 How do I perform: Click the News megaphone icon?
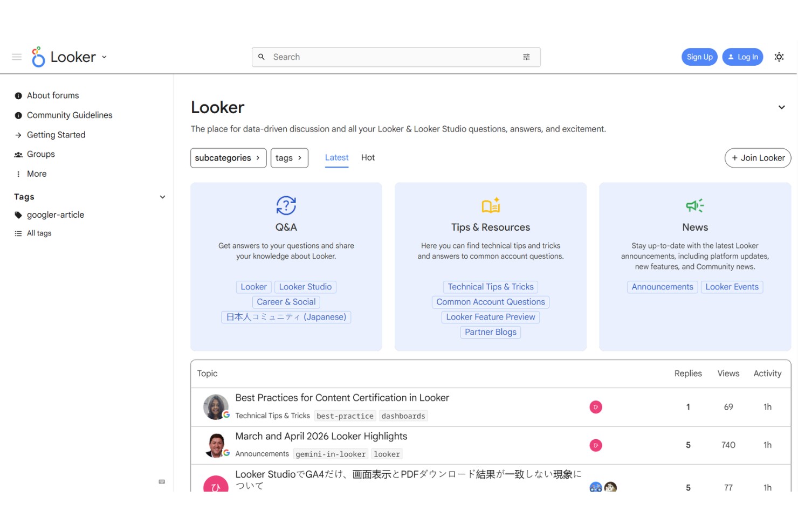click(x=695, y=205)
